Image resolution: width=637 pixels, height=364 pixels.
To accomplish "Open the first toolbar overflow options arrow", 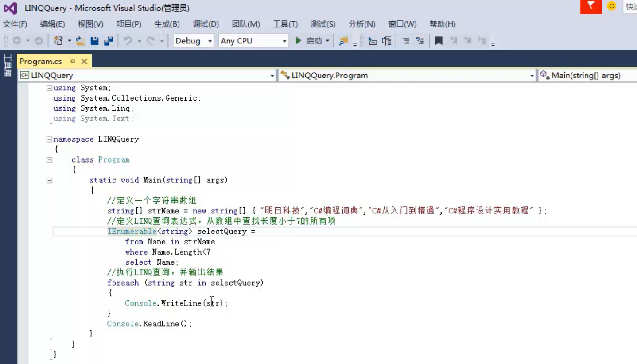I will (355, 43).
